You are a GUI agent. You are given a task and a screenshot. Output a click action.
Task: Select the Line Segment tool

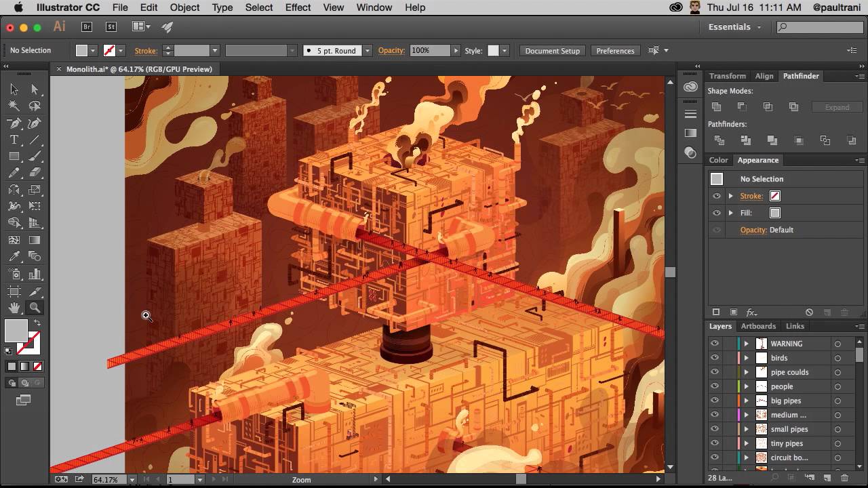click(35, 140)
